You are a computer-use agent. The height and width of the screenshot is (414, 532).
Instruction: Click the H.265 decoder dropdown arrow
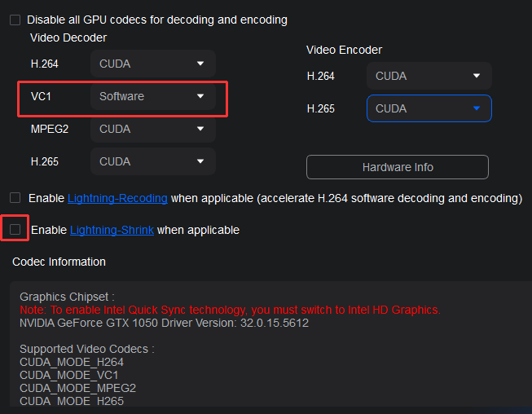click(x=200, y=161)
